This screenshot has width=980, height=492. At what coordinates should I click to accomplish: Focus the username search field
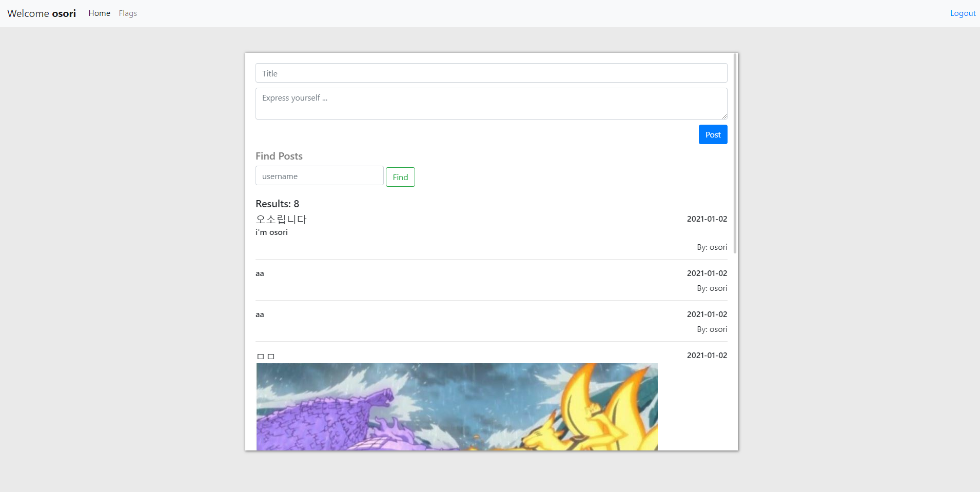(x=319, y=176)
